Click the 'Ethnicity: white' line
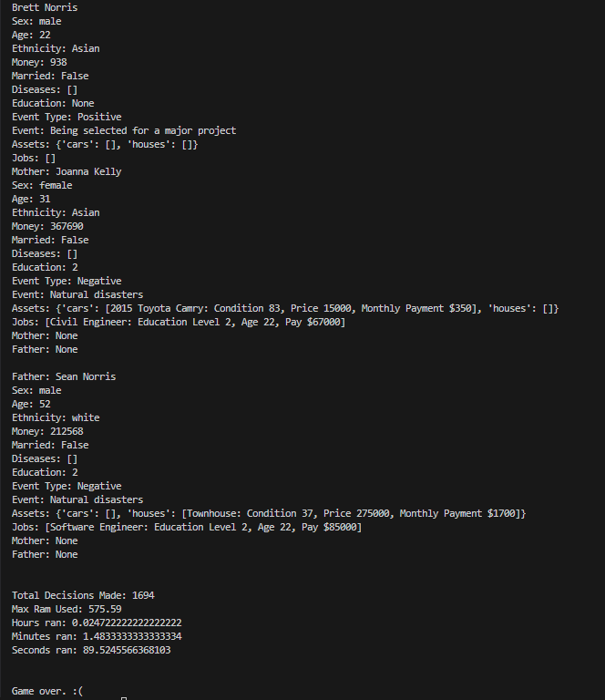Image resolution: width=605 pixels, height=700 pixels. point(56,417)
